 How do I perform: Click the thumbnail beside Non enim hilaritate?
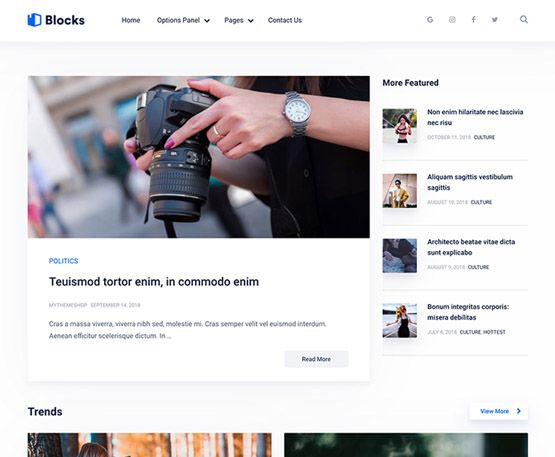[400, 126]
